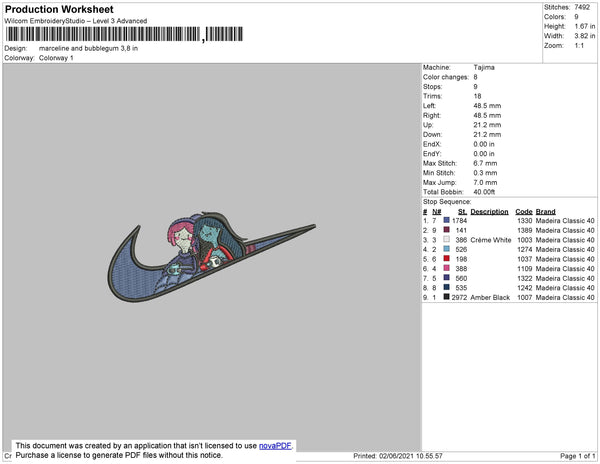Viewport: 600px width, 464px height.
Task: Click the Trims value 18
Action: pos(477,96)
